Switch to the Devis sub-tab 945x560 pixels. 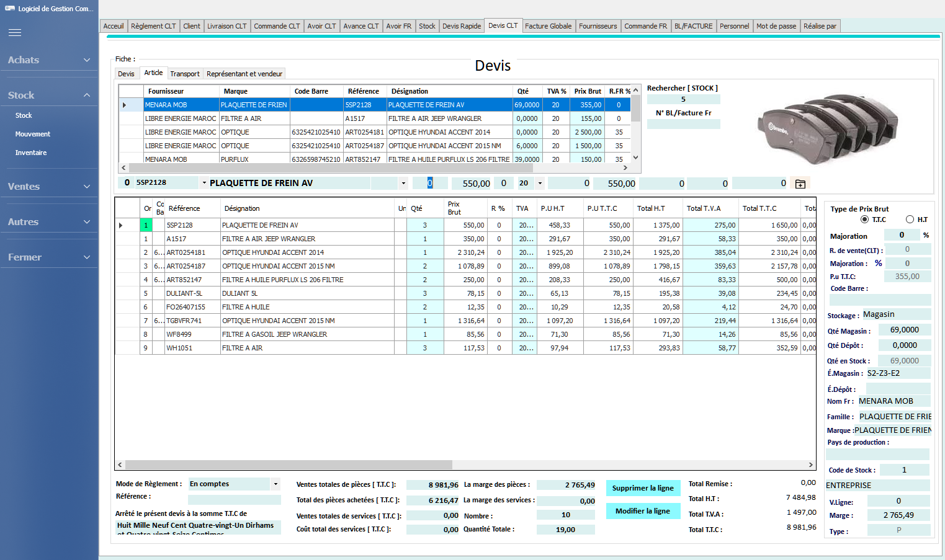click(126, 74)
